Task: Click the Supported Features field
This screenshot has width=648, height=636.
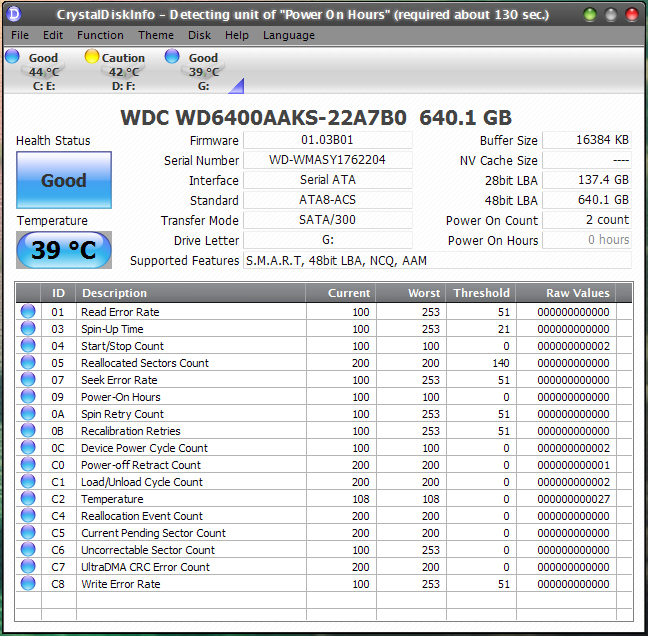Action: pyautogui.click(x=437, y=260)
